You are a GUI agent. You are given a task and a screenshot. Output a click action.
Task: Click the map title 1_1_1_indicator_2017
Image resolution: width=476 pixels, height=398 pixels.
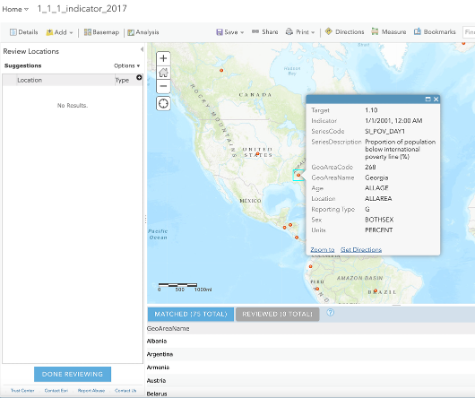pyautogui.click(x=82, y=9)
